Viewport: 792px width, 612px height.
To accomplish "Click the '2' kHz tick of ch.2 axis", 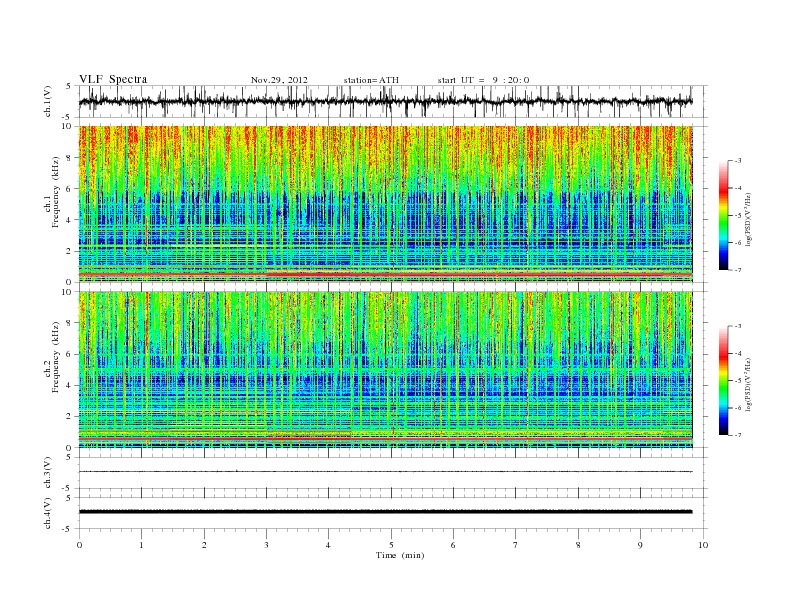I will tap(70, 417).
